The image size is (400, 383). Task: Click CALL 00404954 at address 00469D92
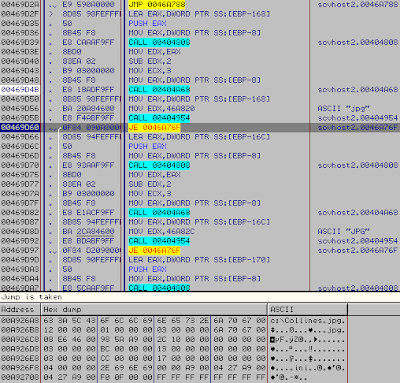(x=159, y=241)
